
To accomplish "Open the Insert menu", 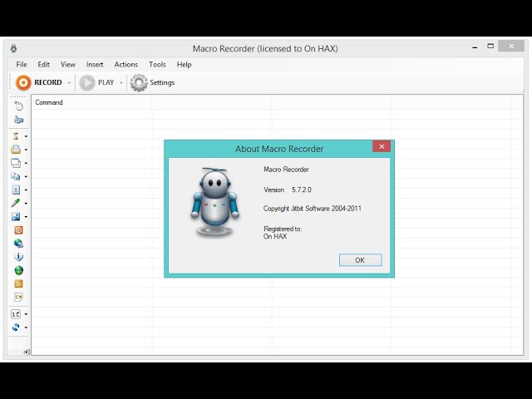I will coord(95,64).
